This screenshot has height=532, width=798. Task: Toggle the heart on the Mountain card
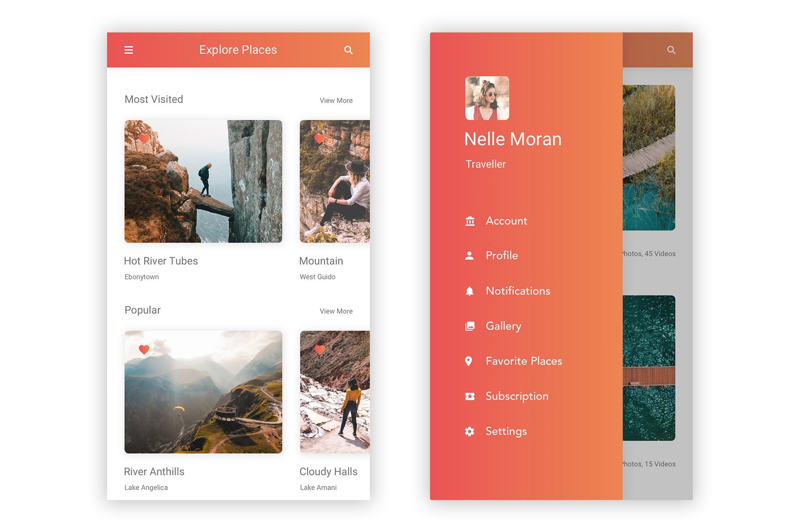[x=319, y=139]
